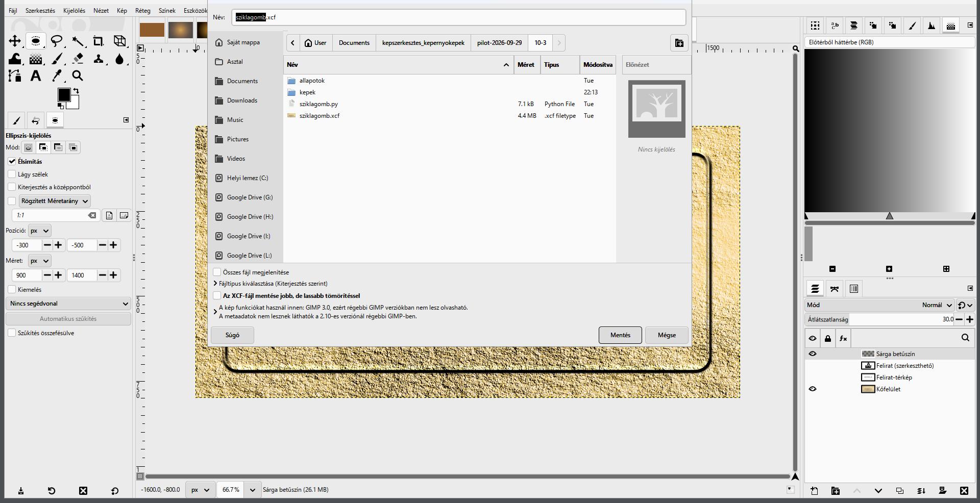Click the black foreground color swatch
980x503 pixels.
coord(64,95)
